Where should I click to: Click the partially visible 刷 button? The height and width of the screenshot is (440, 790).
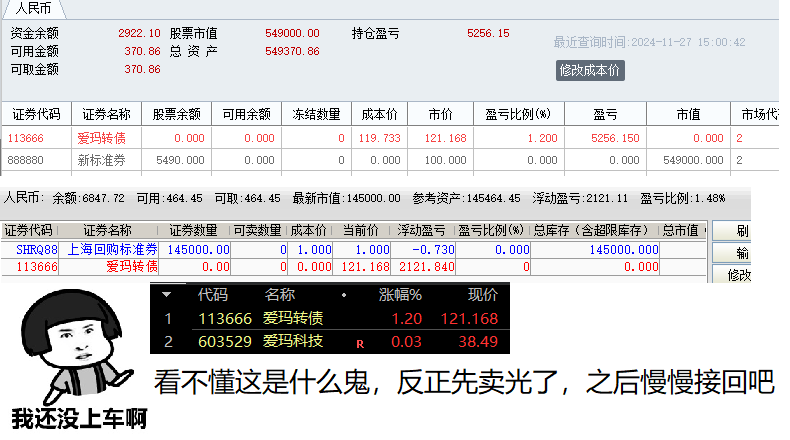click(732, 231)
